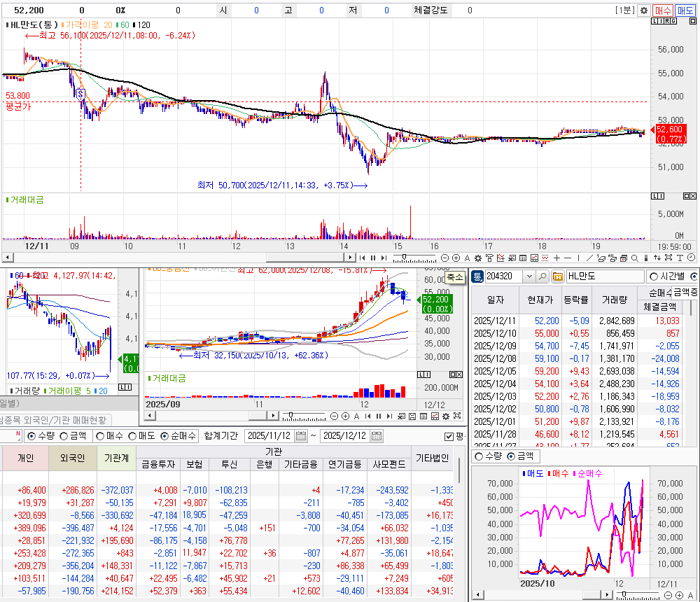This screenshot has width=700, height=602.
Task: Zoom in the daily chart
Action: tap(345, 416)
